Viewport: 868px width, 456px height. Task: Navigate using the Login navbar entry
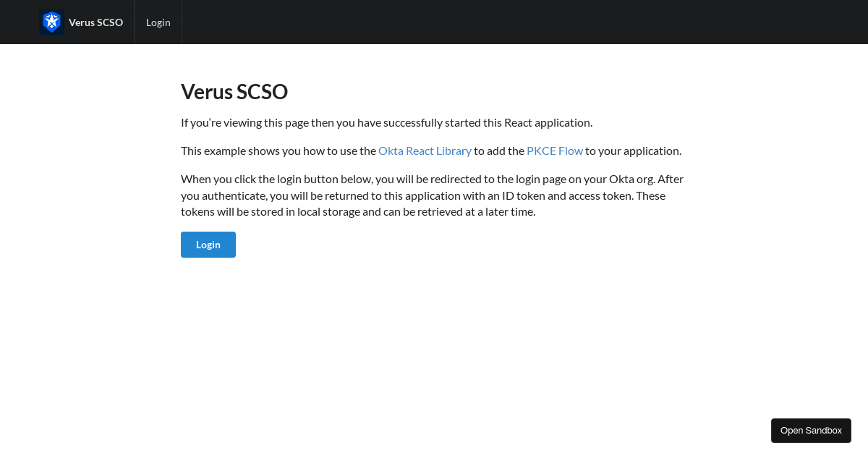click(x=158, y=22)
